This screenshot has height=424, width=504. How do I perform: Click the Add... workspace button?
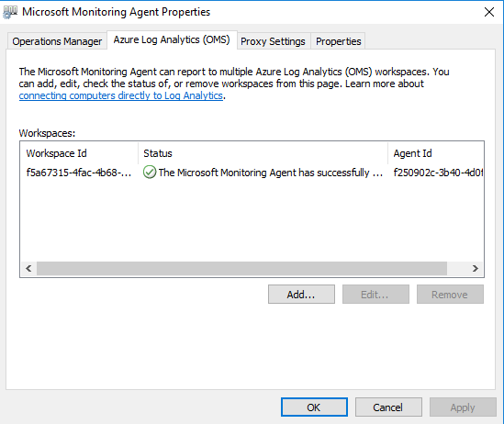click(x=301, y=295)
